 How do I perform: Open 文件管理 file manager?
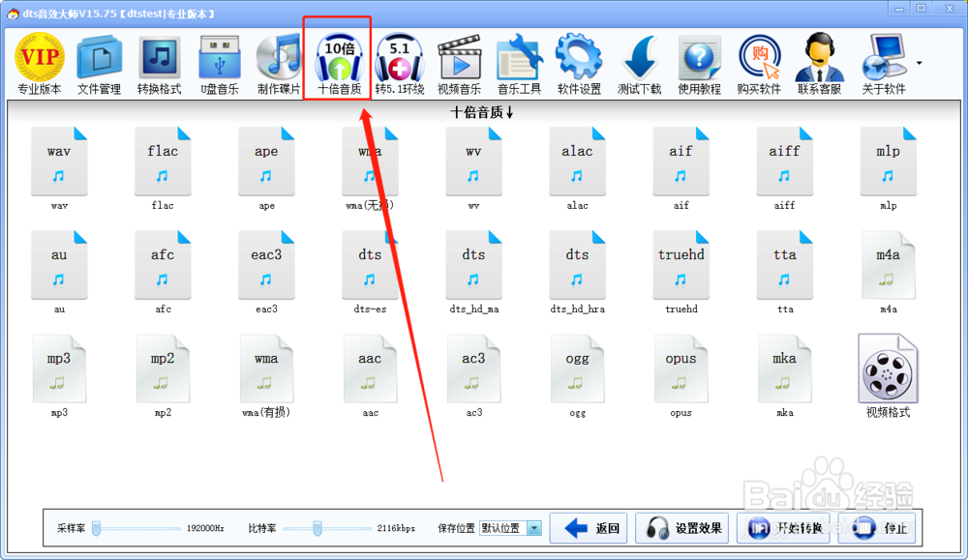pos(100,64)
